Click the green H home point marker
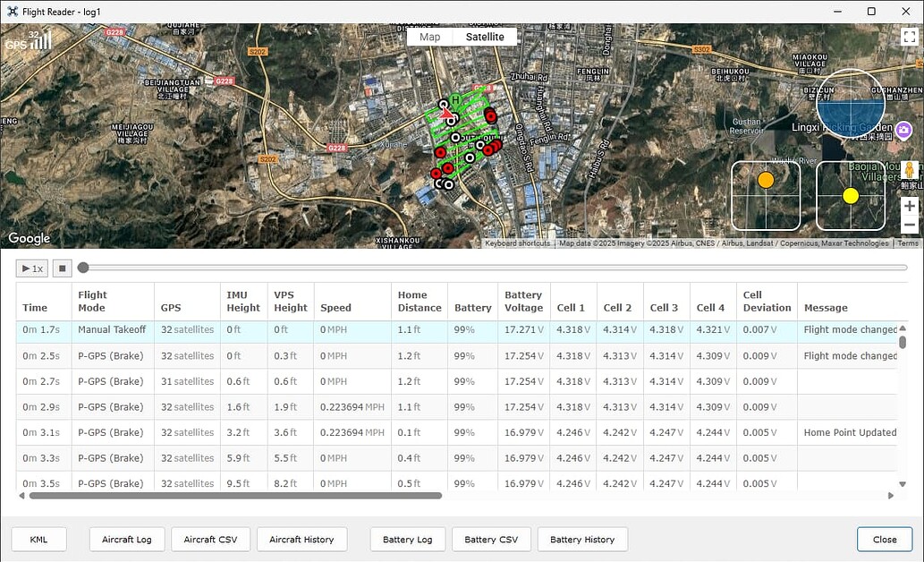This screenshot has width=924, height=562. tap(455, 99)
